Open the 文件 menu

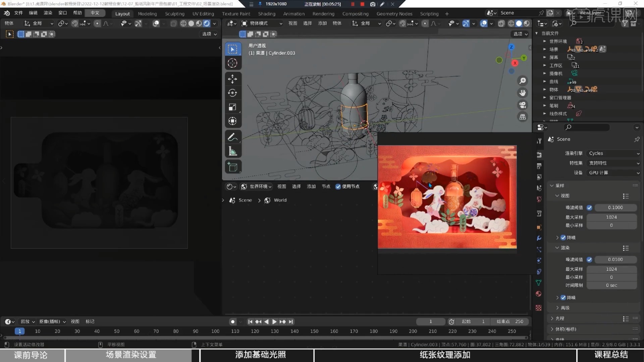point(18,13)
